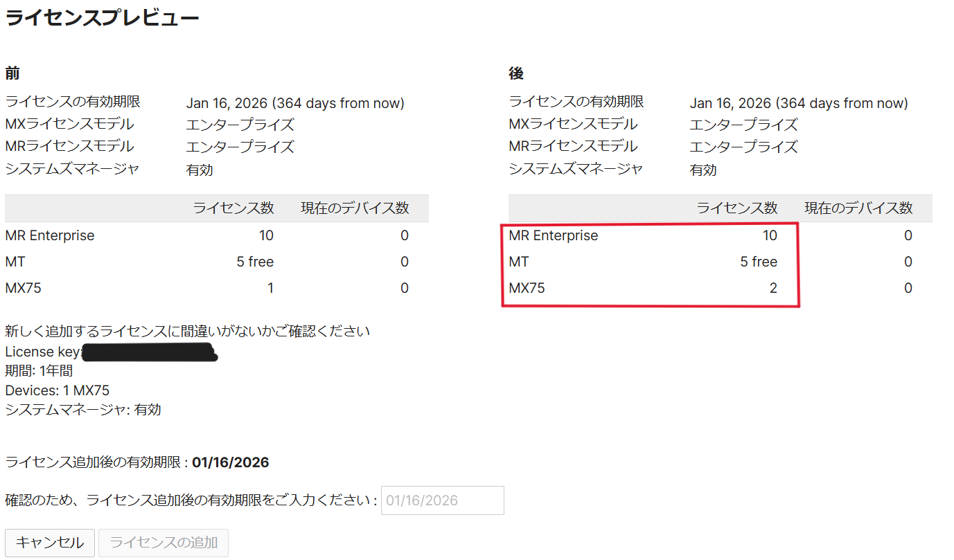Screen dimensions: 954x560
Task: Click the MX75 license count showing 2
Action: coord(773,288)
